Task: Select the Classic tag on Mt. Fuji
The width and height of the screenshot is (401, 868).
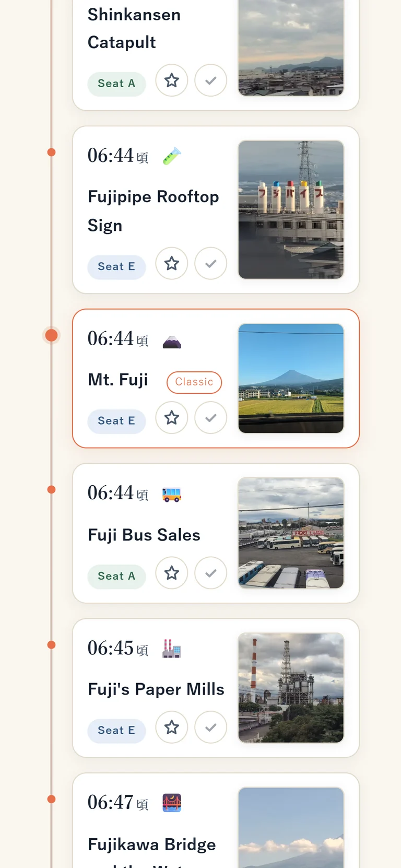Action: point(194,382)
